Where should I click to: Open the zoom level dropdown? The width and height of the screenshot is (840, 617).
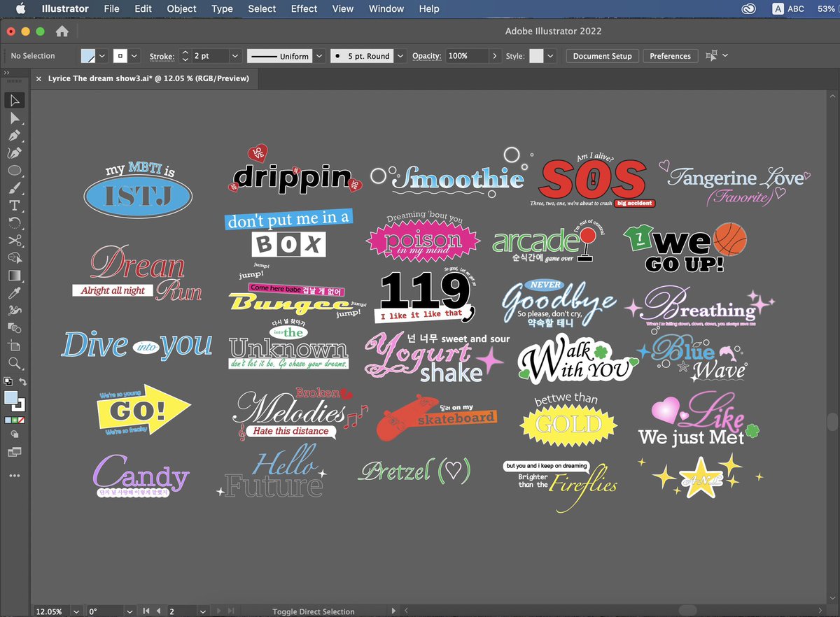click(x=75, y=611)
